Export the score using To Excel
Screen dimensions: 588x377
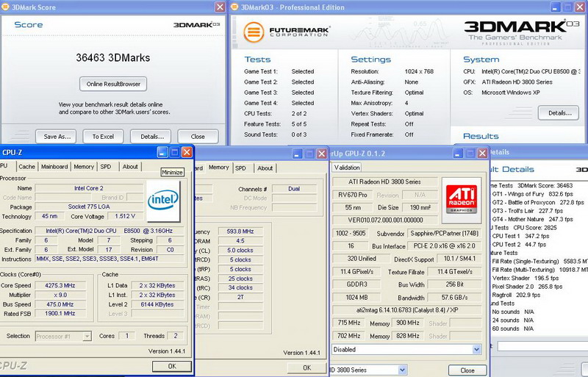103,137
